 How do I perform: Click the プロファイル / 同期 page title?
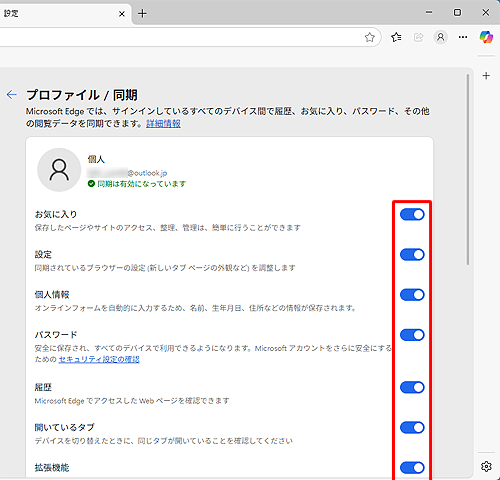pyautogui.click(x=82, y=95)
